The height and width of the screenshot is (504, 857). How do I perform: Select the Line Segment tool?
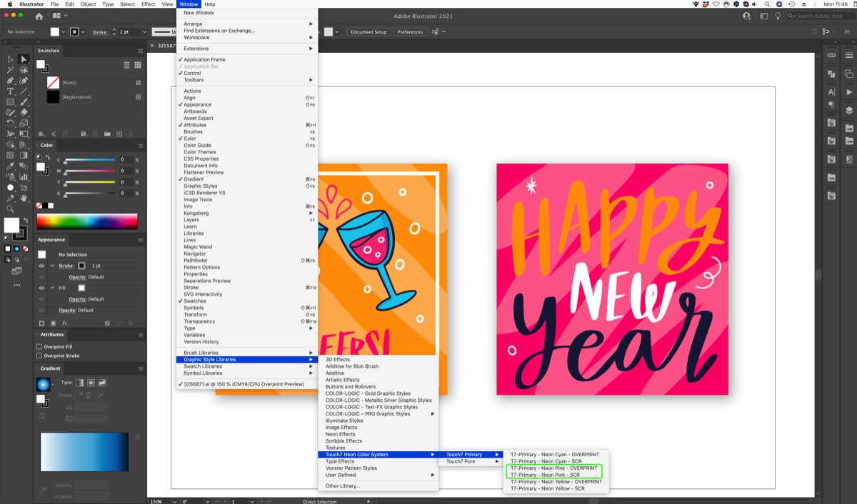click(24, 91)
